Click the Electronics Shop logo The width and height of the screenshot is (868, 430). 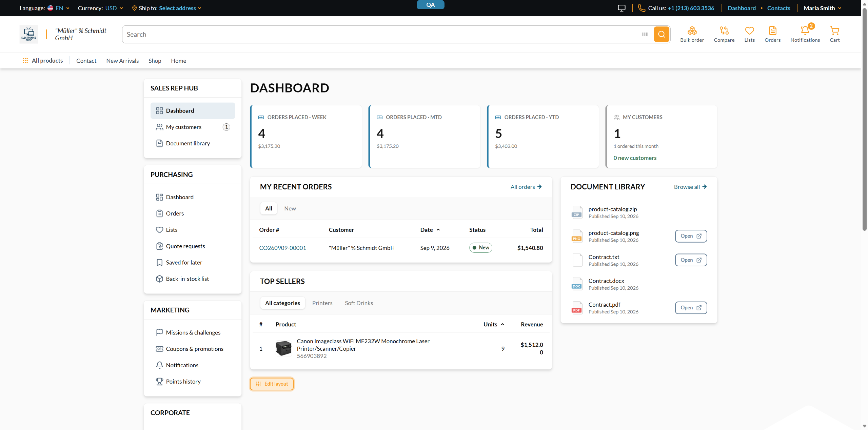tap(29, 34)
